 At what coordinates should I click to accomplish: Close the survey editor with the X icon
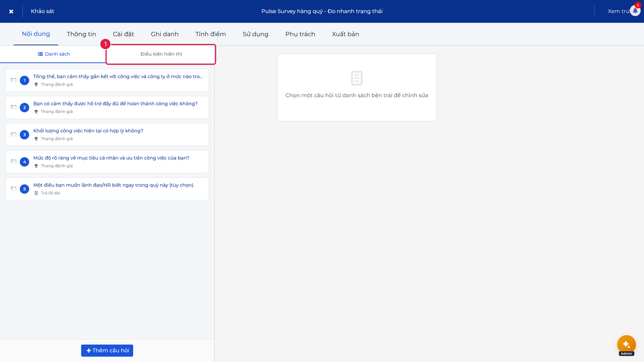point(11,11)
